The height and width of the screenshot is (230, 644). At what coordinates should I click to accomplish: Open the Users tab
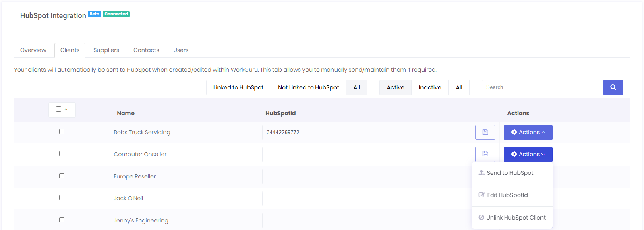tap(181, 50)
